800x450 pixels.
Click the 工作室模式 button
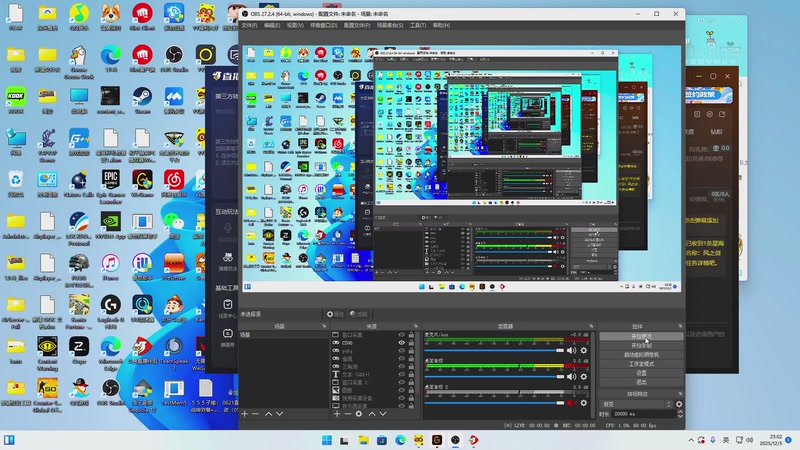coord(641,364)
